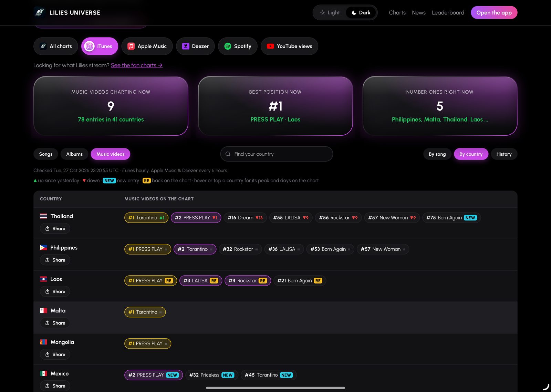Share the Laos chart row
This screenshot has height=392, width=551.
(55, 291)
